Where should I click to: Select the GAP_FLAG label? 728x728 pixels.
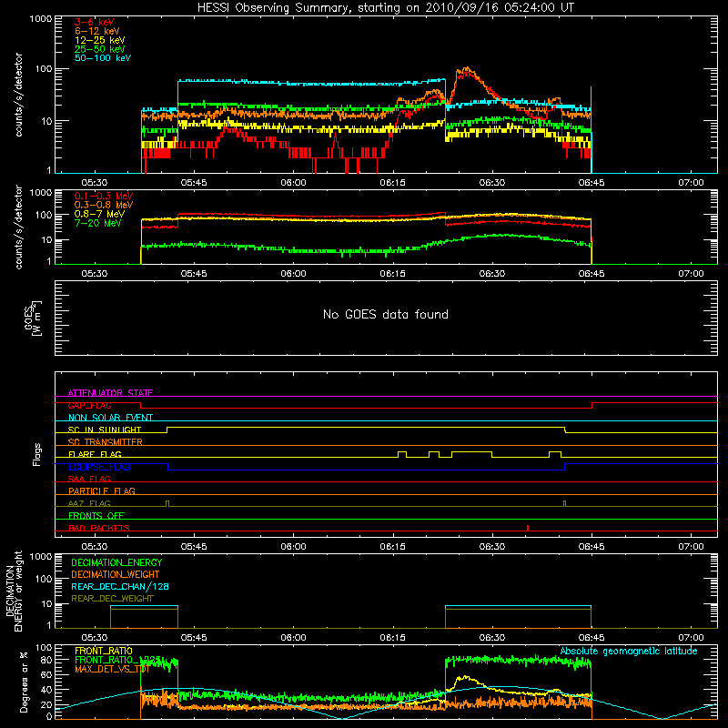click(x=89, y=405)
